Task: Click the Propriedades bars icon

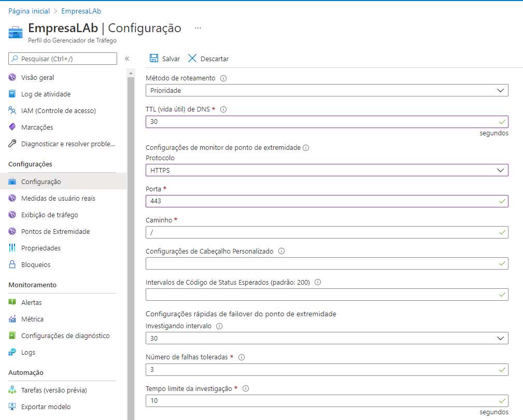Action: pos(12,248)
